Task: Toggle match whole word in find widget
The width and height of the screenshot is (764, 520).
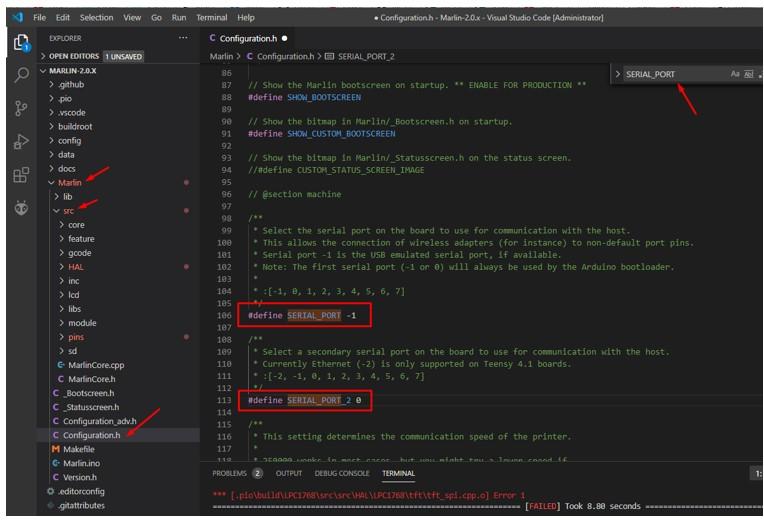Action: point(749,74)
